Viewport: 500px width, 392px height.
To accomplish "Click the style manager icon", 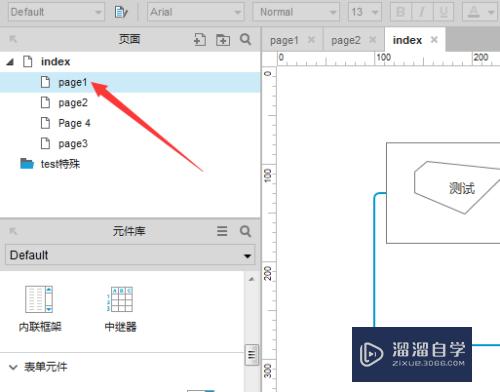I will [121, 12].
